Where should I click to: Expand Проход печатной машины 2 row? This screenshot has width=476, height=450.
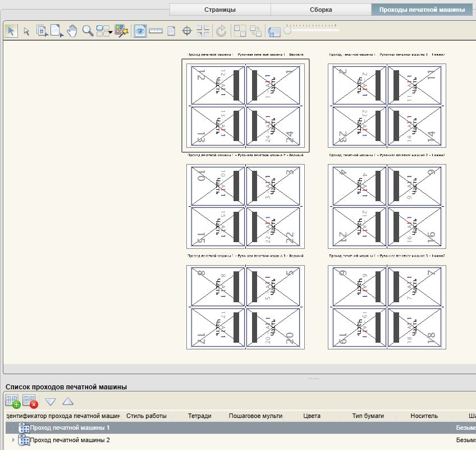[x=13, y=440]
